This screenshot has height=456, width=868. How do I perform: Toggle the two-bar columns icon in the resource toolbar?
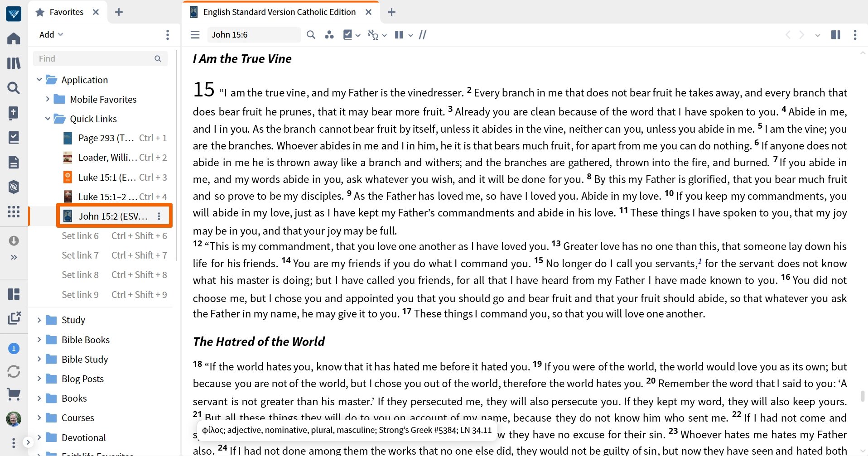click(399, 35)
